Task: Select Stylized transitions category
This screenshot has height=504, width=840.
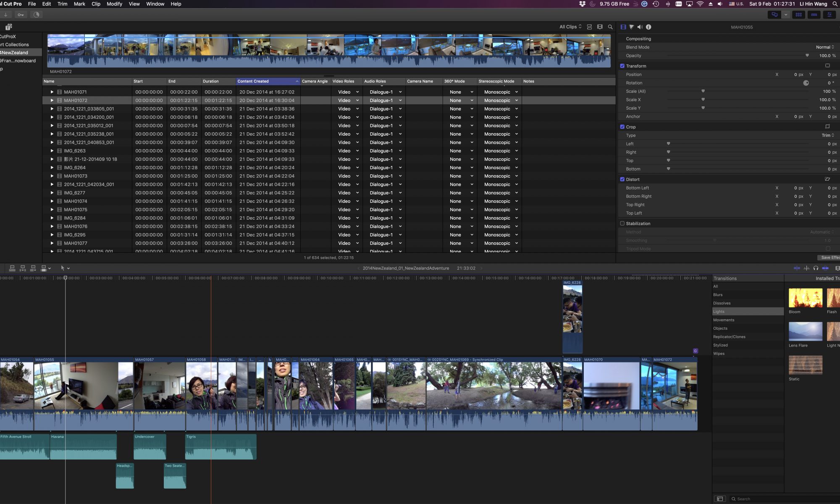Action: [x=748, y=345]
